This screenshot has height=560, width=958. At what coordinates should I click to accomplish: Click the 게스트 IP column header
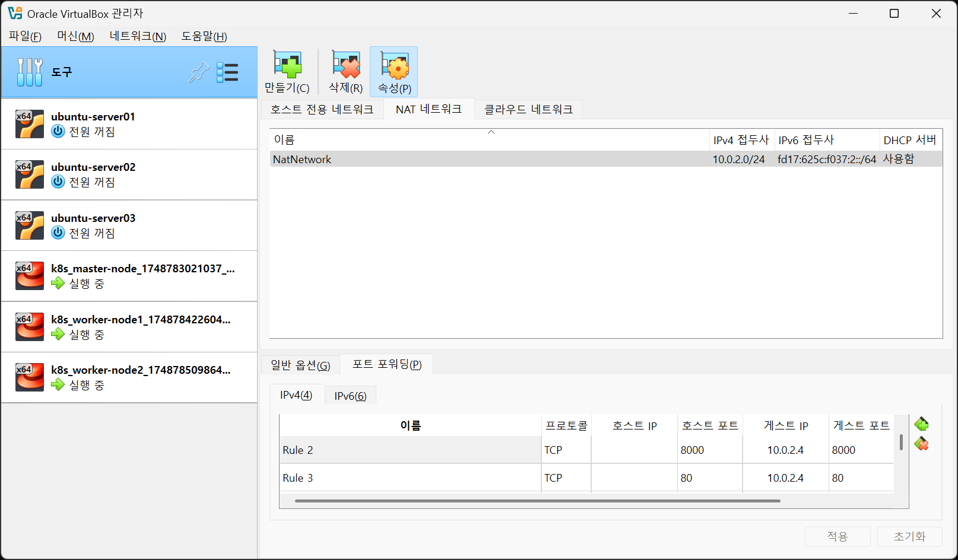pyautogui.click(x=785, y=425)
